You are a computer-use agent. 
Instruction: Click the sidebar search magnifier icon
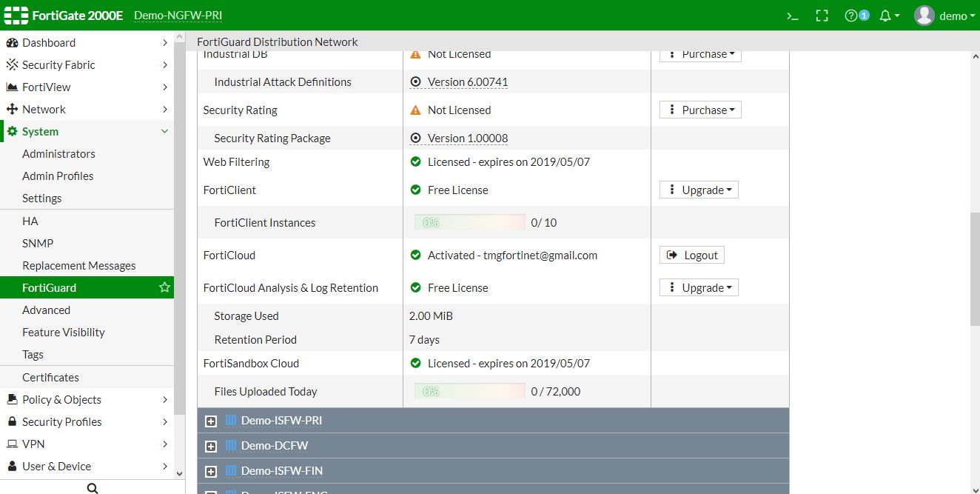pos(93,488)
